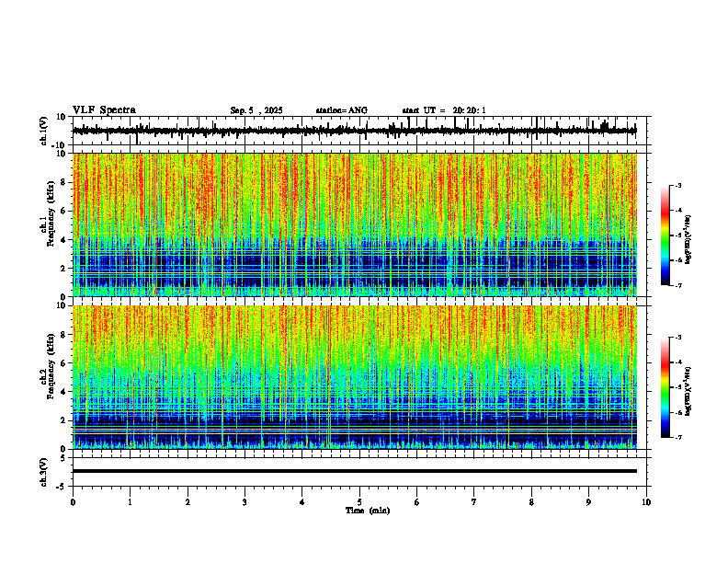Click inside the ch.2 frequency spectrogram
The height and width of the screenshot is (563, 728).
pyautogui.click(x=355, y=377)
